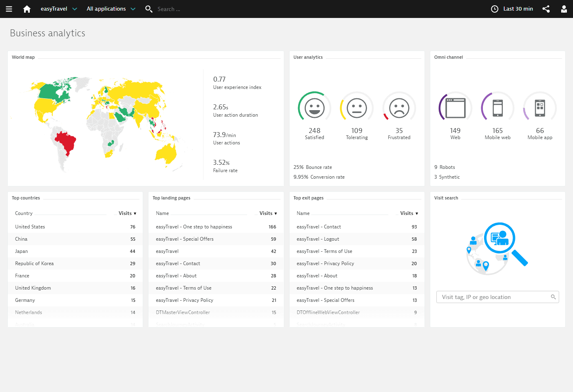Select the Web browser window icon
This screenshot has height=392, width=573.
[455, 108]
